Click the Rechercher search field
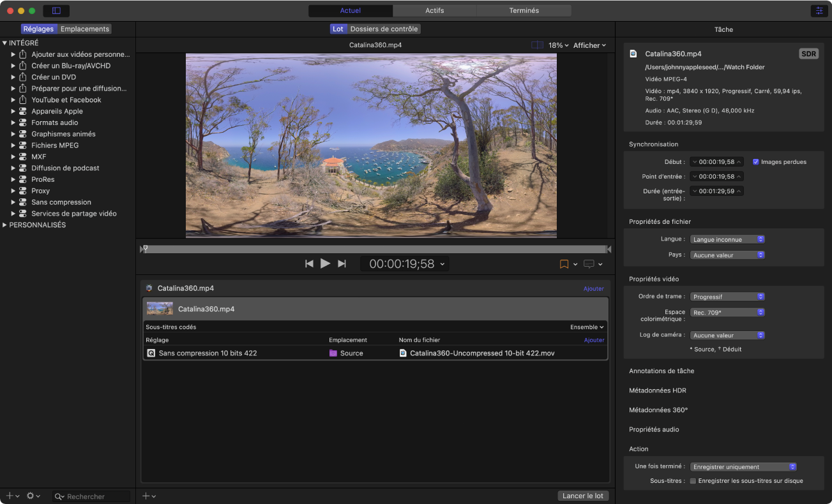The image size is (832, 504). pyautogui.click(x=96, y=496)
